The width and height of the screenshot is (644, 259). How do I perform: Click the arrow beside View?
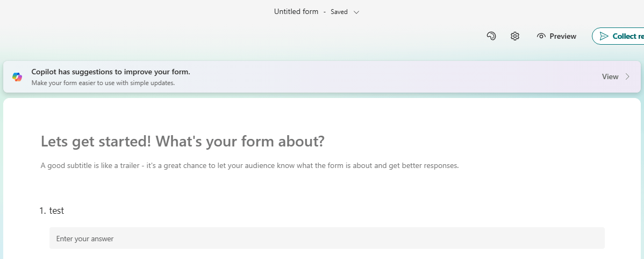[x=627, y=76]
